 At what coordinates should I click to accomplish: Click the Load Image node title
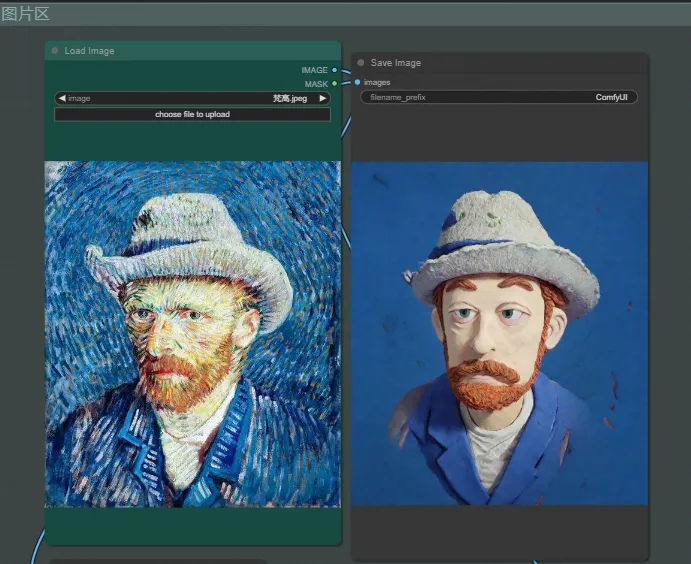(89, 51)
